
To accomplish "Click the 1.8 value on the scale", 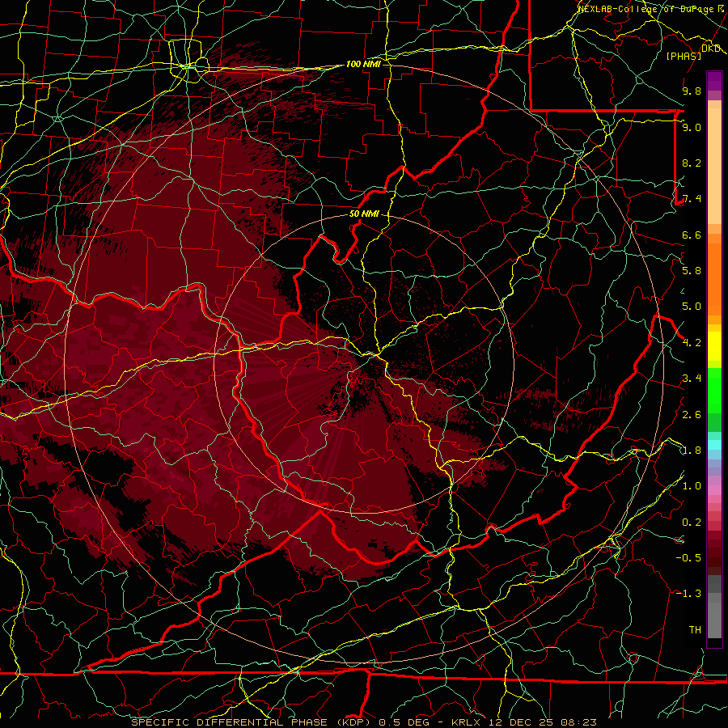I will (692, 451).
